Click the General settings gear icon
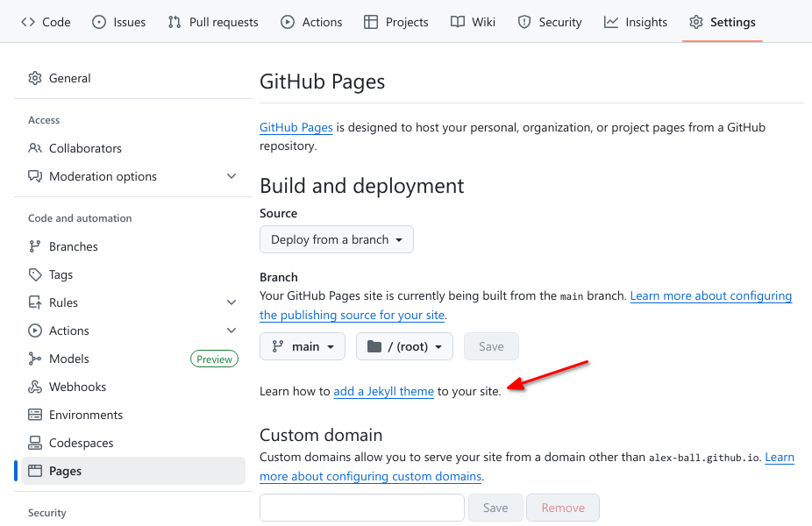 click(x=35, y=78)
